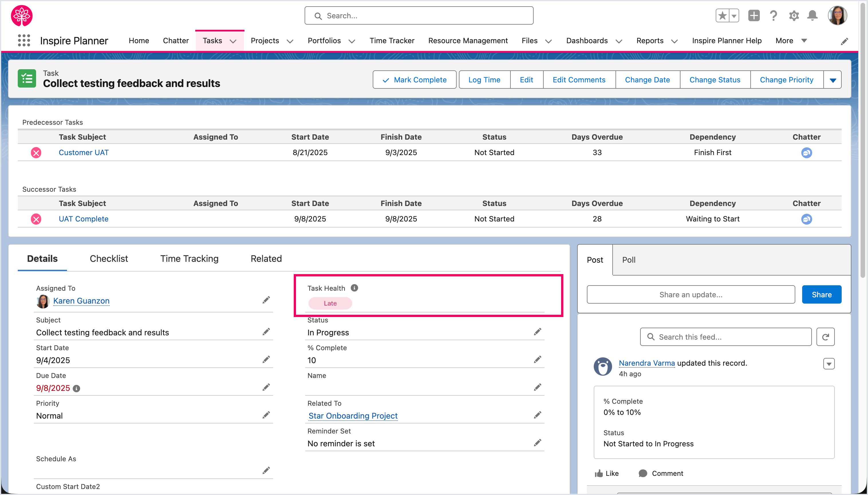Click the Mark Complete button

tap(414, 80)
